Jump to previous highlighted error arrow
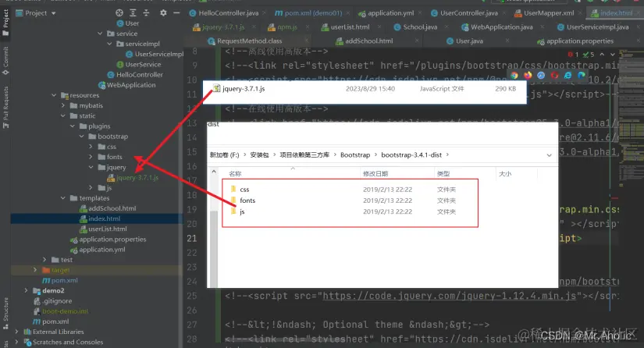644x348 pixels. [x=602, y=54]
